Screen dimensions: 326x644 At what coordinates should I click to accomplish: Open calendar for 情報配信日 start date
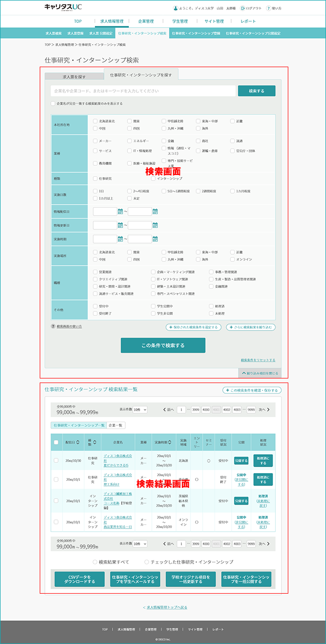pos(120,211)
